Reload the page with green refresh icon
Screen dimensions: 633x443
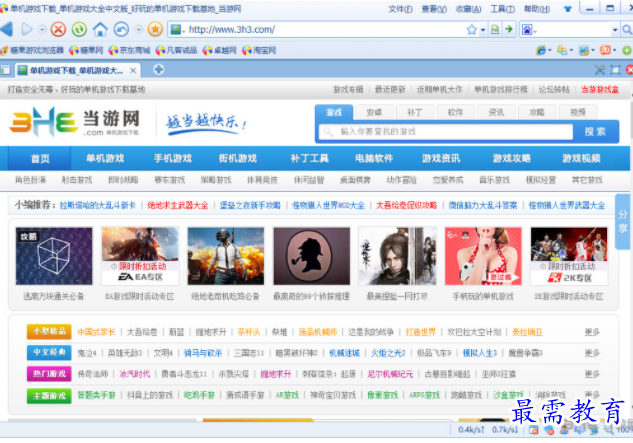pos(79,29)
